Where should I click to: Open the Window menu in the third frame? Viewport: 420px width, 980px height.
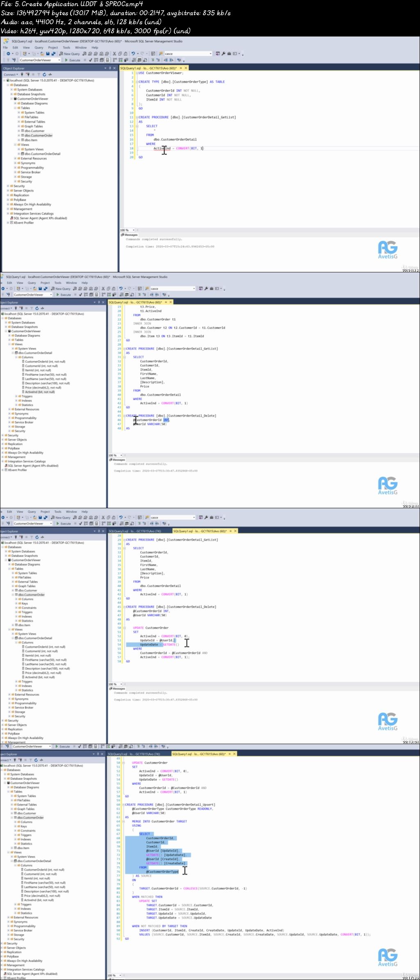point(71,512)
